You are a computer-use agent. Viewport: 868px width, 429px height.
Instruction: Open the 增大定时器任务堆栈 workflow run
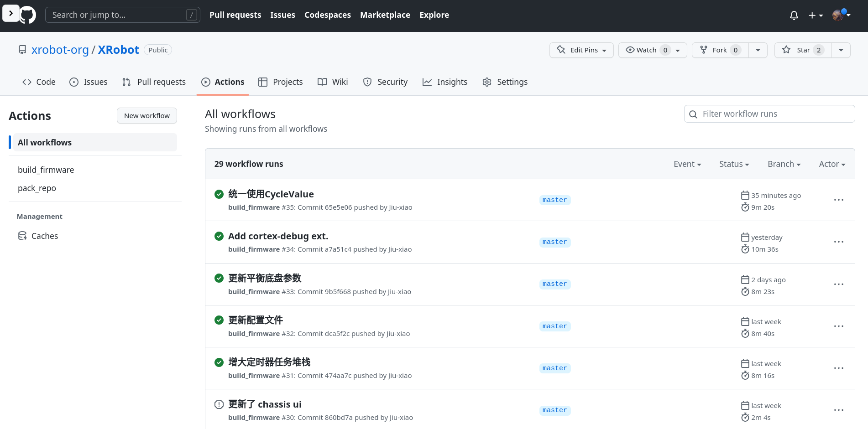(x=269, y=362)
